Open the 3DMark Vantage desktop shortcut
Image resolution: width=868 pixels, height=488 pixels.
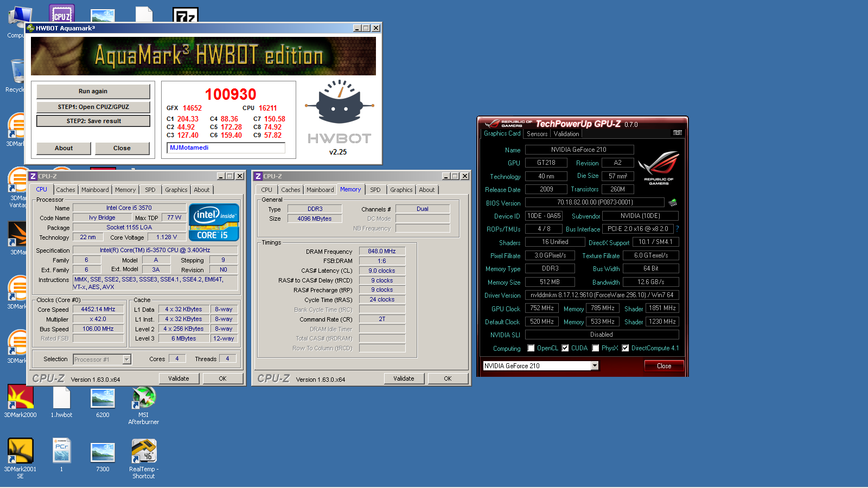[x=17, y=187]
